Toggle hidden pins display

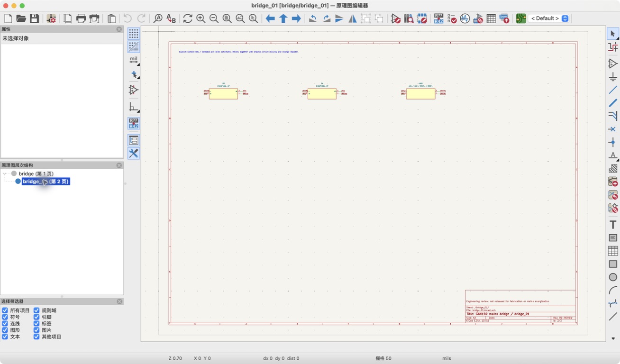pyautogui.click(x=134, y=90)
